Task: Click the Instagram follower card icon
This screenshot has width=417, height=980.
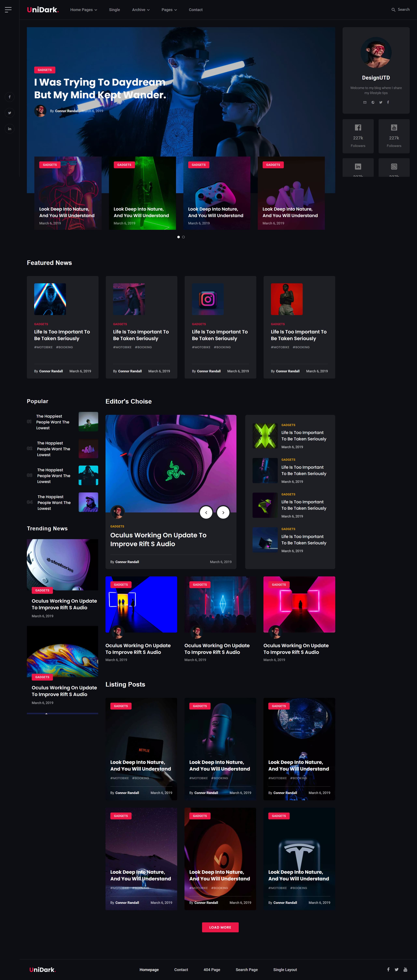Action: point(394,167)
